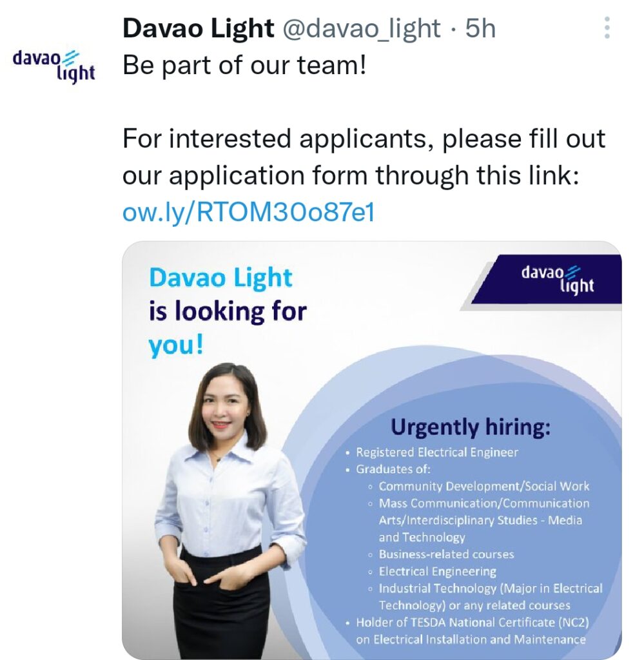Click the 'Registered Electrical Engineer' bullet

(x=437, y=452)
